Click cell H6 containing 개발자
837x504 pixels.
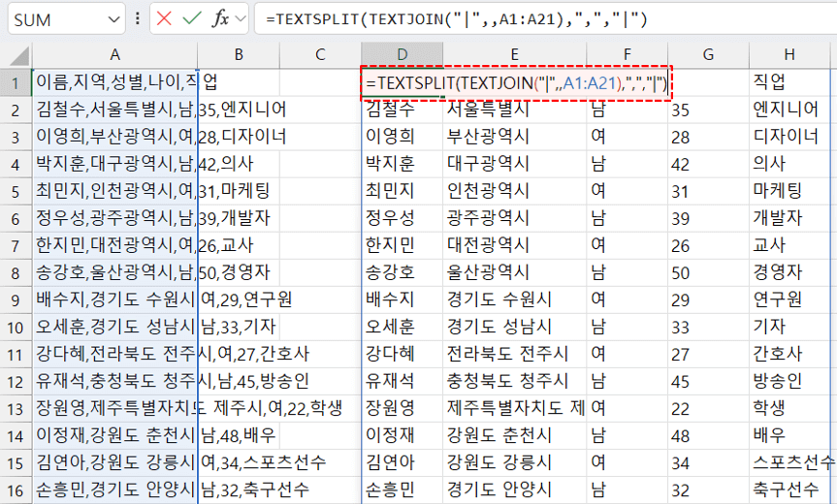pos(789,219)
